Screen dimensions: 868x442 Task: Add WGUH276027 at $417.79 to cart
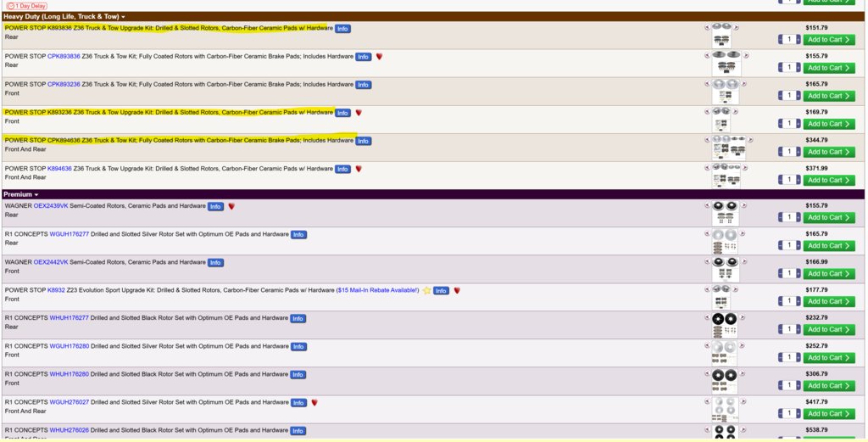click(829, 414)
